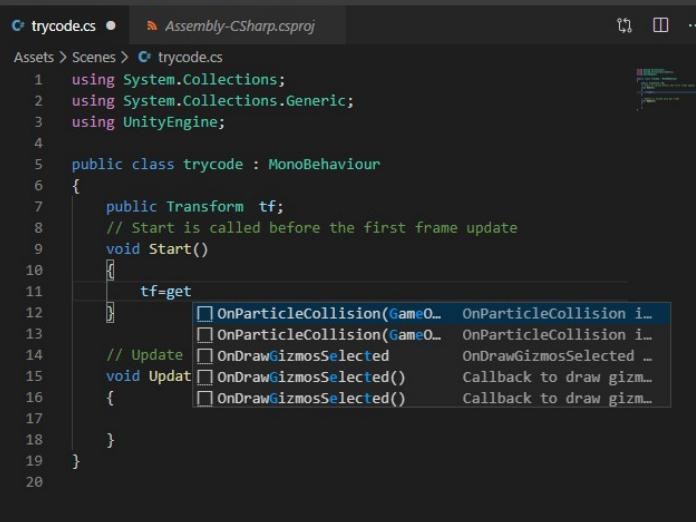Place cursor on MonoBehaviour in class declaration
696x522 pixels.
[324, 164]
